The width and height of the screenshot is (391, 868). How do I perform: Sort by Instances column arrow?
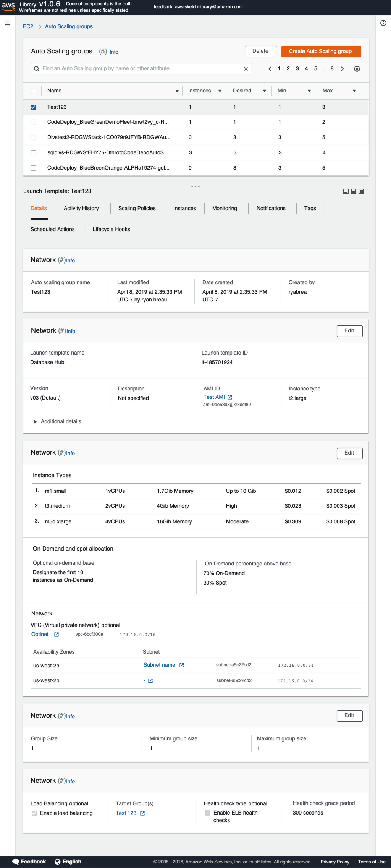coord(220,91)
